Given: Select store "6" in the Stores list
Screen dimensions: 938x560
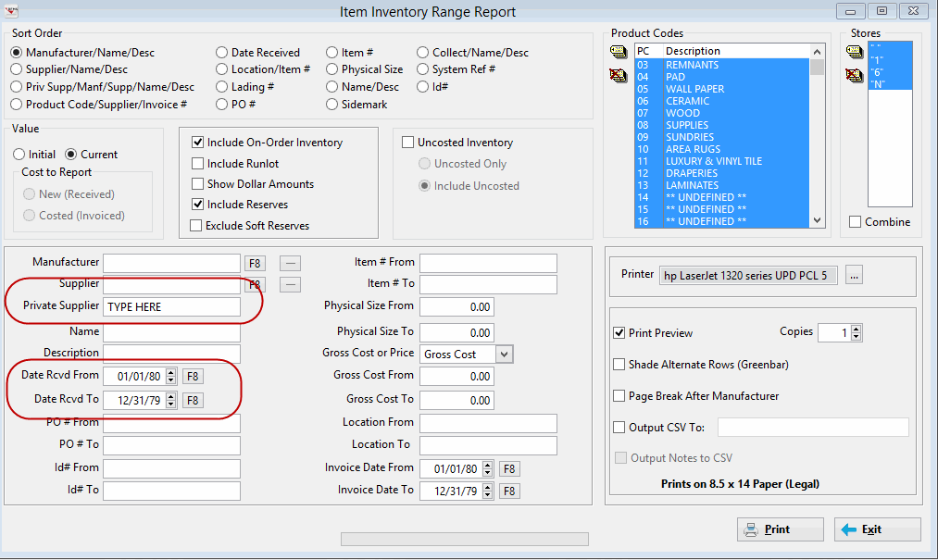Looking at the screenshot, I should (890, 72).
